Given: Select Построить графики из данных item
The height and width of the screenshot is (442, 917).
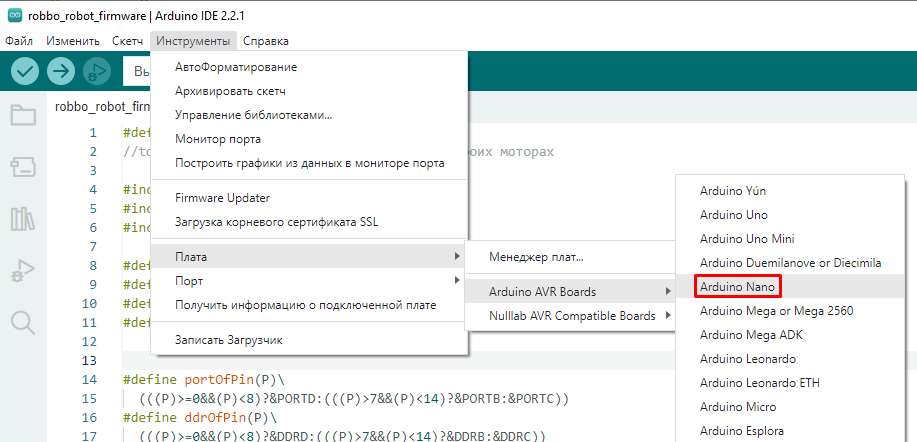Looking at the screenshot, I should click(309, 163).
